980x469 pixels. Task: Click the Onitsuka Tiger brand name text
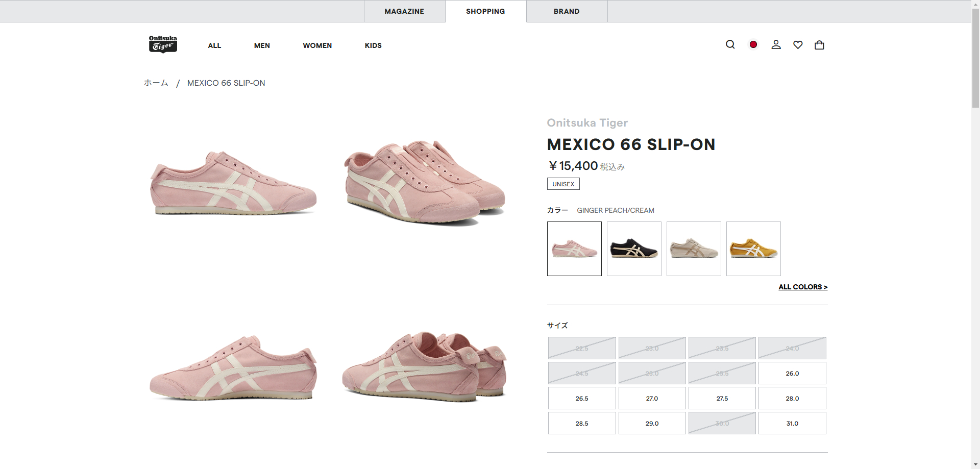coord(587,122)
